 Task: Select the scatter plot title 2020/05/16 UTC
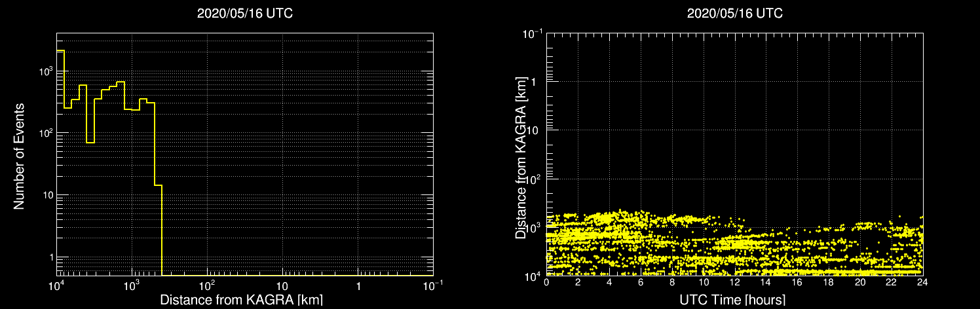coord(735,14)
